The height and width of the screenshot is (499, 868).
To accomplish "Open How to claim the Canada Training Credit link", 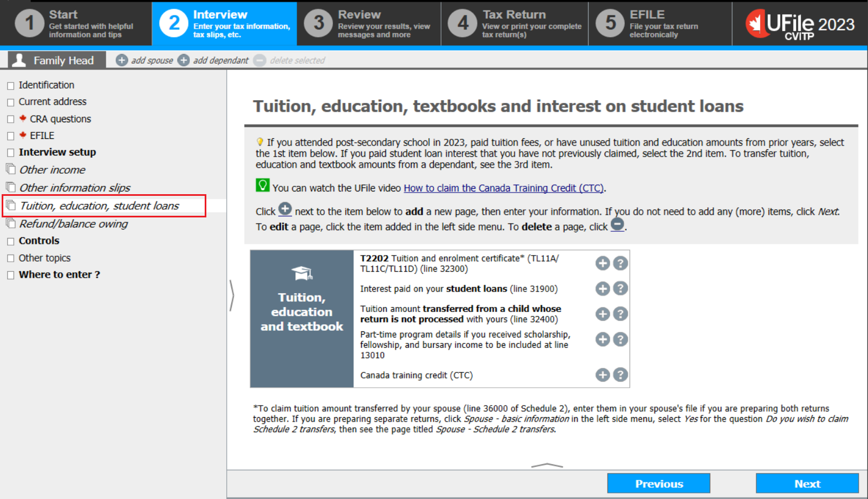I will [504, 188].
